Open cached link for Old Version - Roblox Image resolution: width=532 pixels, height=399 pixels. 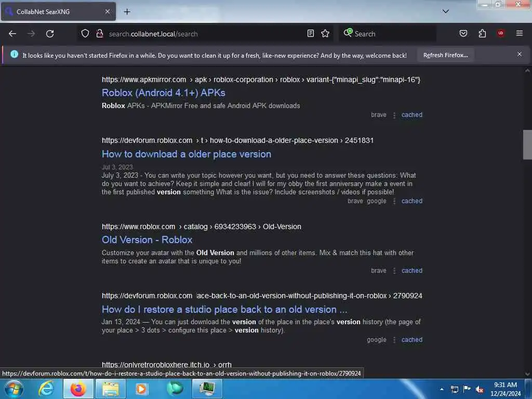[x=412, y=270]
